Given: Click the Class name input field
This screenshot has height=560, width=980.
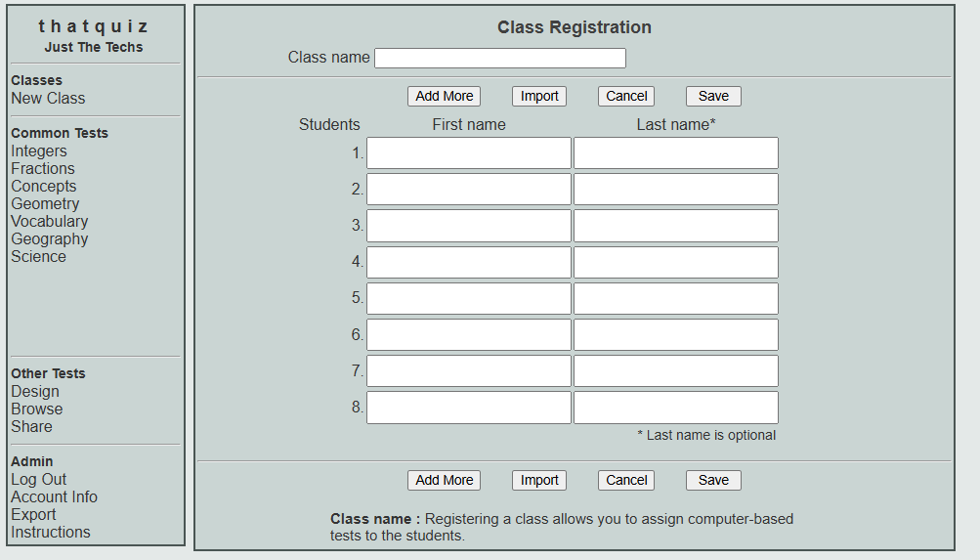Looking at the screenshot, I should [499, 59].
